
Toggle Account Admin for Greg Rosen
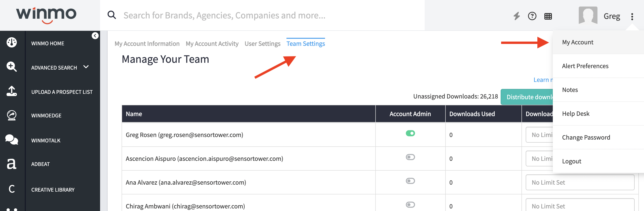coord(410,133)
